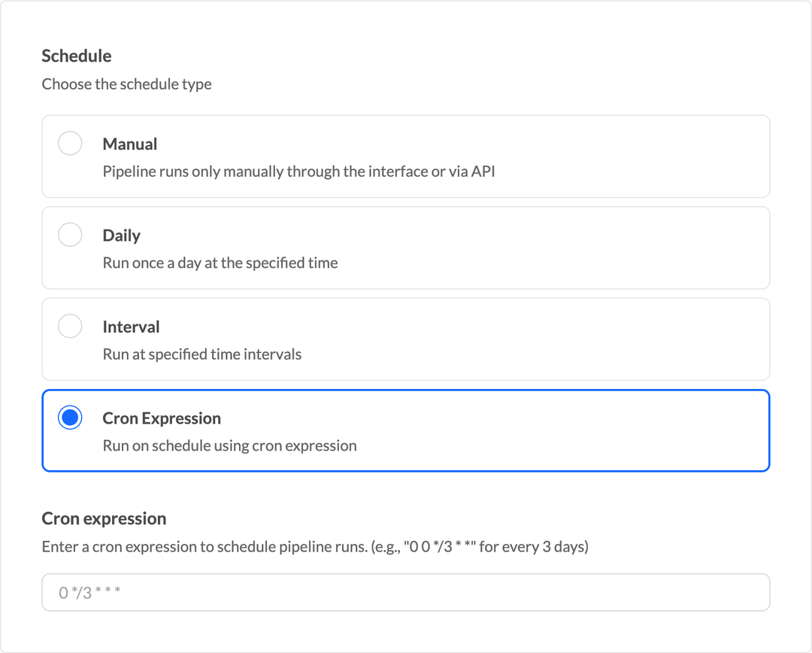The width and height of the screenshot is (812, 653).
Task: Click the "Enter a cron expression" helper text
Action: click(x=315, y=547)
